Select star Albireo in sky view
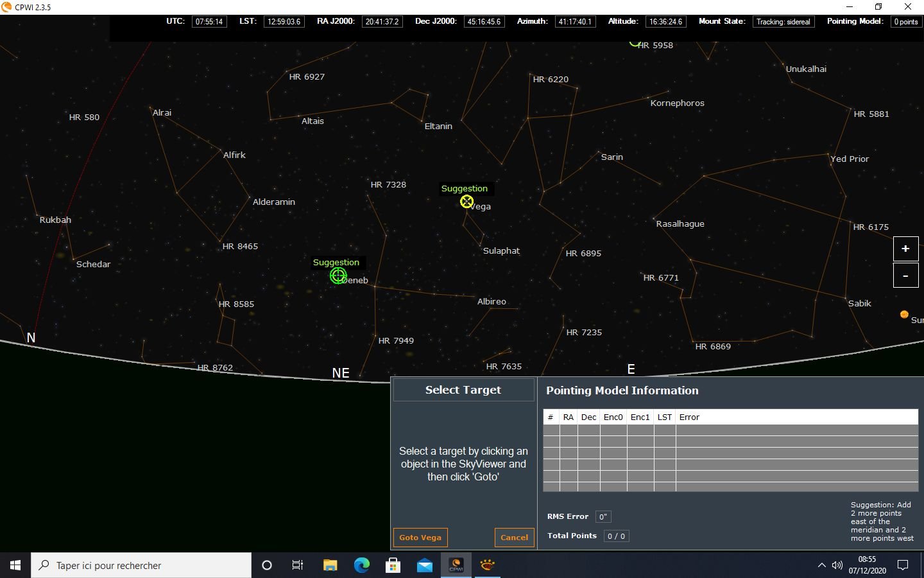 coord(492,302)
